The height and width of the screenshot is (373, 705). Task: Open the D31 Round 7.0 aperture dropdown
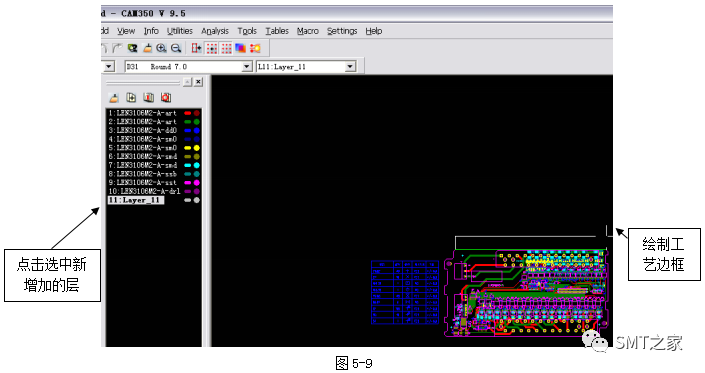247,67
